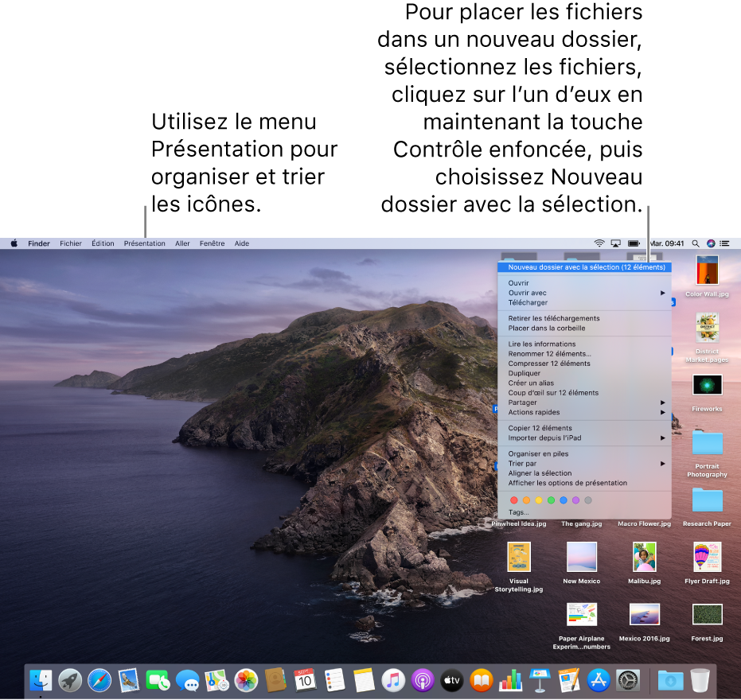Choose Compresser 12 éléments
The height and width of the screenshot is (700, 741).
coord(584,364)
